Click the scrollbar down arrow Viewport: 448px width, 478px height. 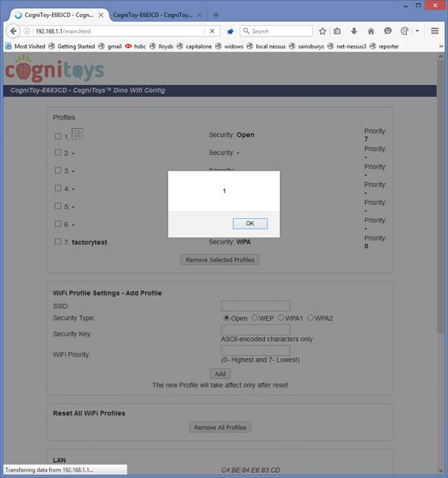click(441, 471)
